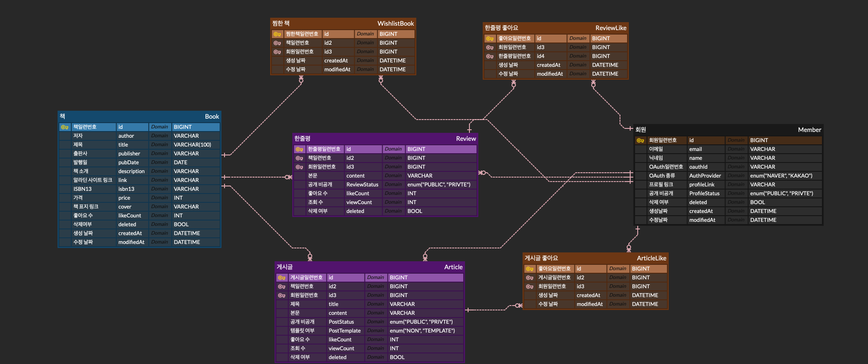Screen dimensions: 868x364
Task: Select foreign key icon on WishlistBook id2 row
Action: pyautogui.click(x=277, y=43)
